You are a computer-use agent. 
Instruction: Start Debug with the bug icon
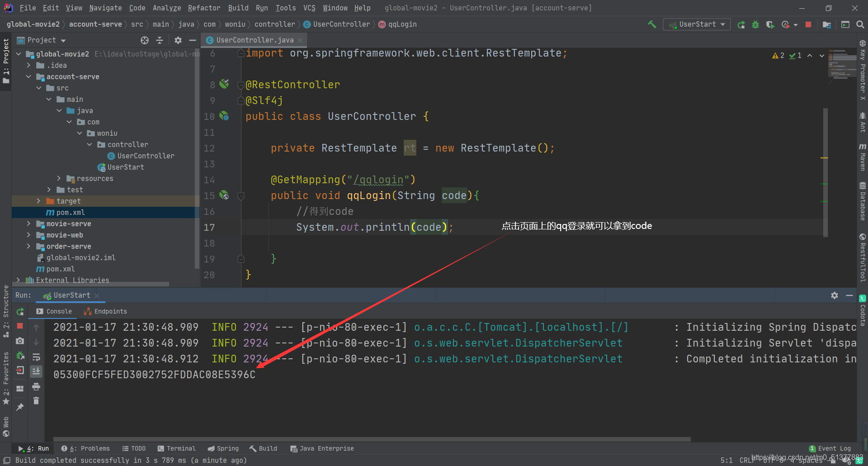pyautogui.click(x=755, y=24)
